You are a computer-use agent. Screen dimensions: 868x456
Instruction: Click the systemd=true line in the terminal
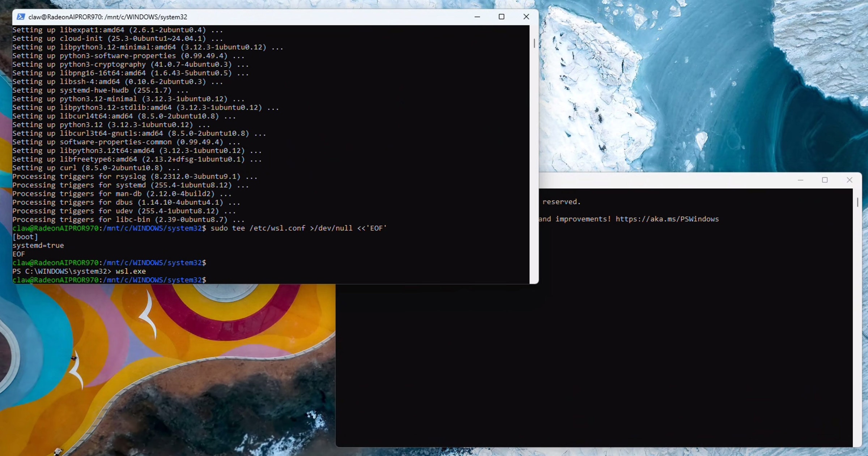click(38, 245)
